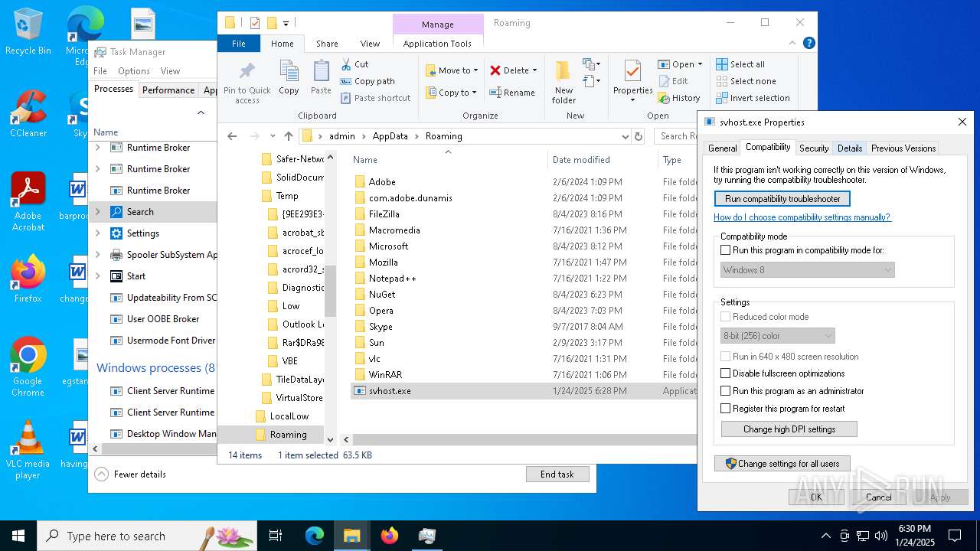Image resolution: width=980 pixels, height=551 pixels.
Task: Click Fewer details in Task Manager
Action: 130,474
